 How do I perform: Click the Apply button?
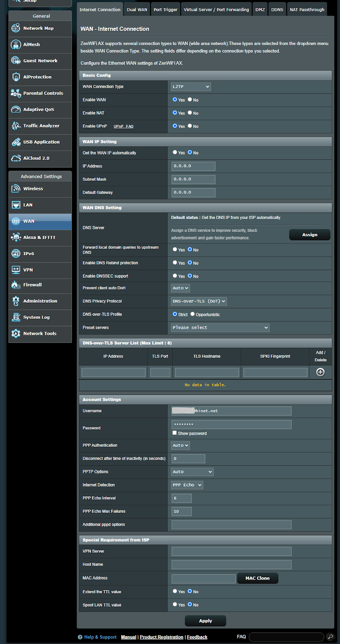coord(205,621)
